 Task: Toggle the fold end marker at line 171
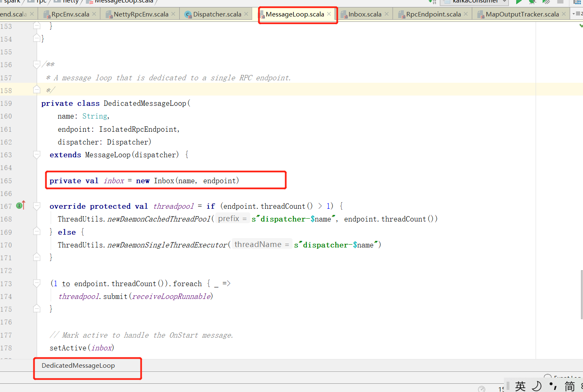tap(37, 257)
